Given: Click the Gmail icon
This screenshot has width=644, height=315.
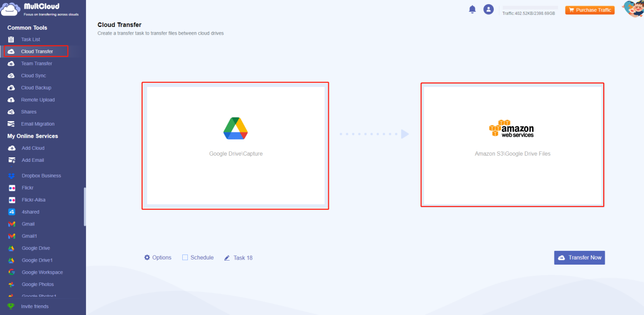Looking at the screenshot, I should tap(12, 224).
